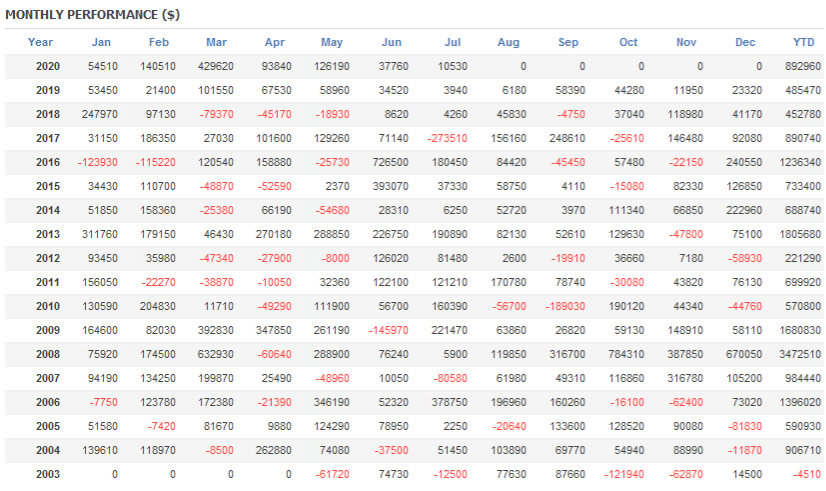The height and width of the screenshot is (491, 826).
Task: Click the negative value -79370
Action: (217, 114)
